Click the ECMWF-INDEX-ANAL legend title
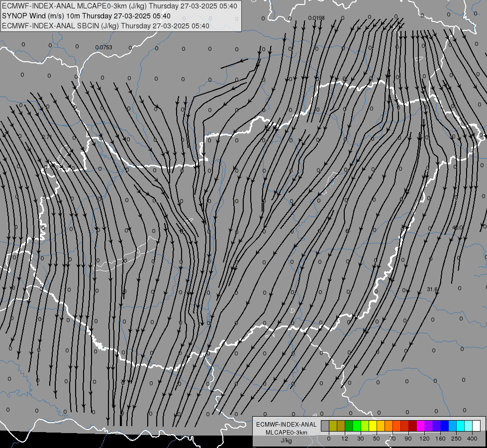 tap(287, 425)
